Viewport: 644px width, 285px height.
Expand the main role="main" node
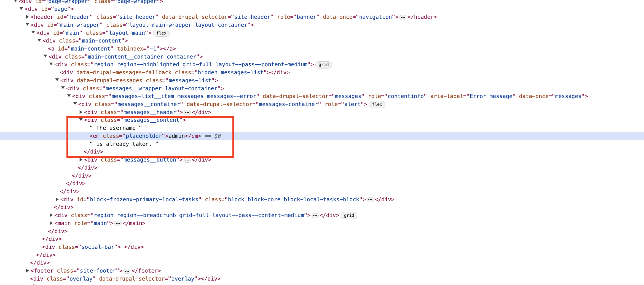pyautogui.click(x=51, y=223)
